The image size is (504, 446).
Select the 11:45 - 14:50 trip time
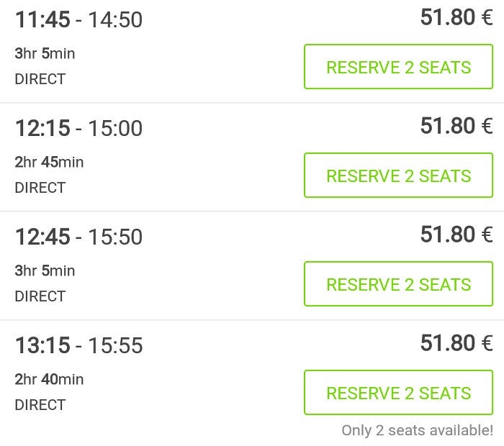[x=78, y=19]
